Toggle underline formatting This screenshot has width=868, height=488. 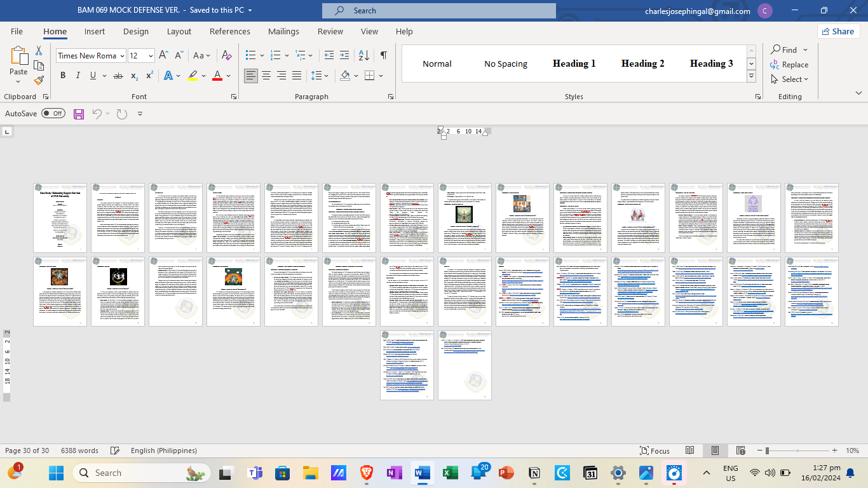(93, 76)
